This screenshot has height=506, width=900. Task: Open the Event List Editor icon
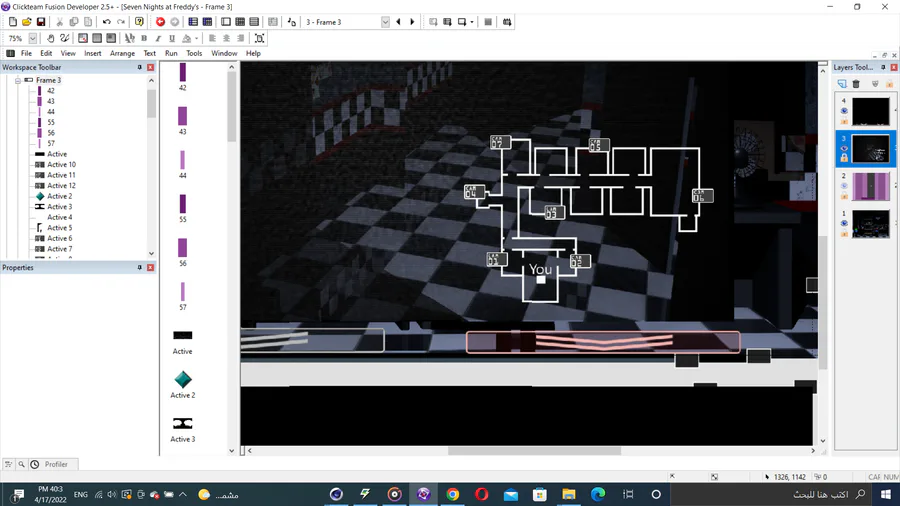[x=254, y=22]
